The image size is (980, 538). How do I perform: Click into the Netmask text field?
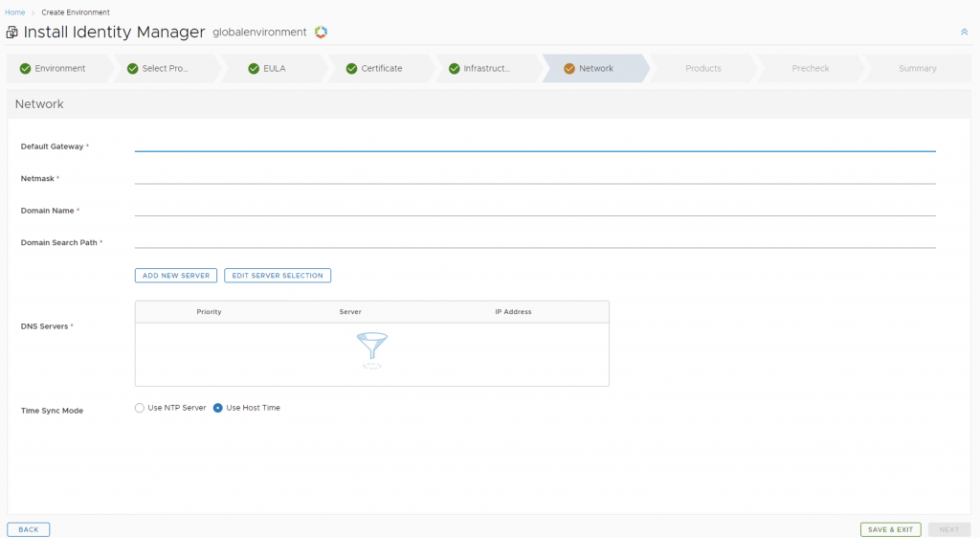[x=534, y=176]
